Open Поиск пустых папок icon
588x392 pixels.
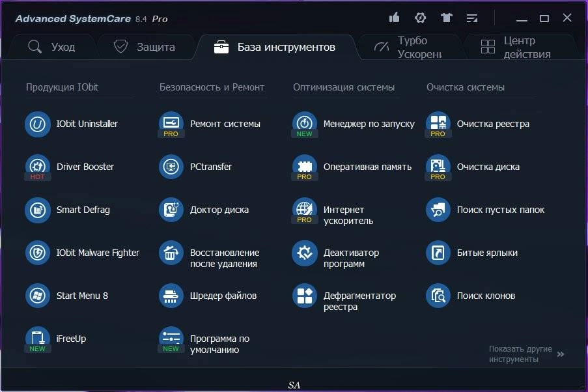click(438, 210)
